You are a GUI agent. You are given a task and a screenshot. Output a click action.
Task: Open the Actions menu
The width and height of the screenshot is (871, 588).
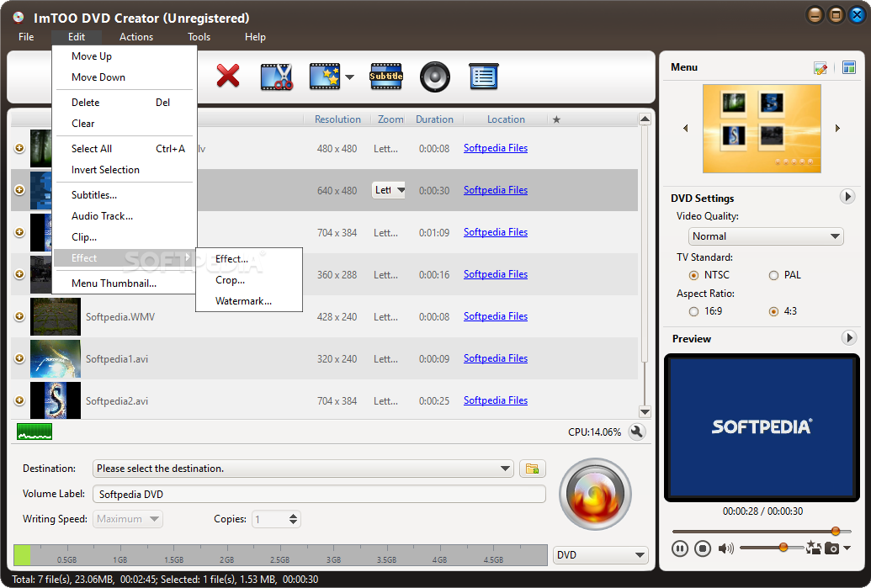tap(136, 37)
